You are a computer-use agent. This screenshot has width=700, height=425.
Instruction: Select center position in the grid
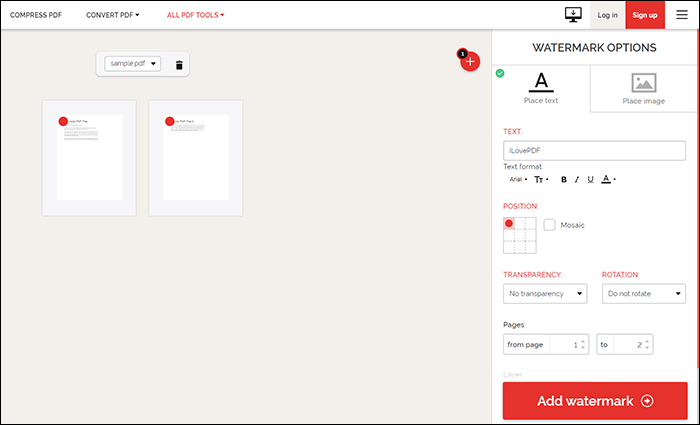(521, 235)
